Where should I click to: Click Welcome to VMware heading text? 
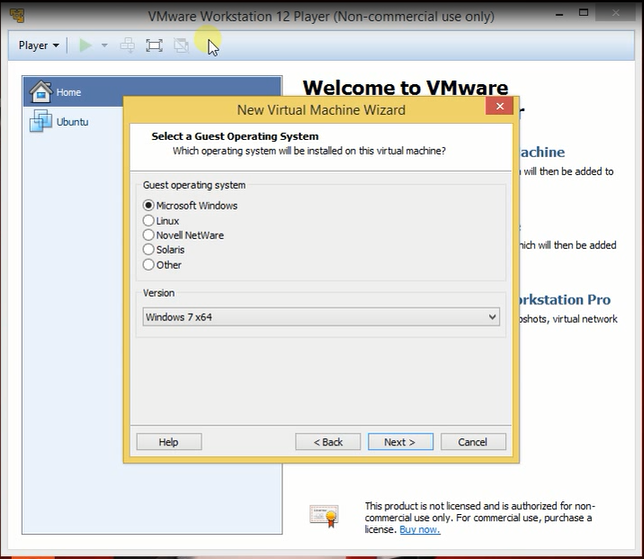coord(405,87)
